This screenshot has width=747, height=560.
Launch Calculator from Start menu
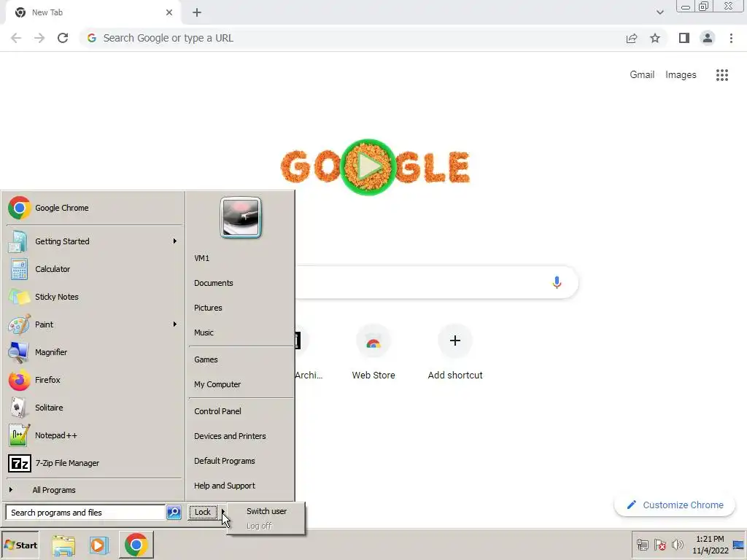coord(94,269)
